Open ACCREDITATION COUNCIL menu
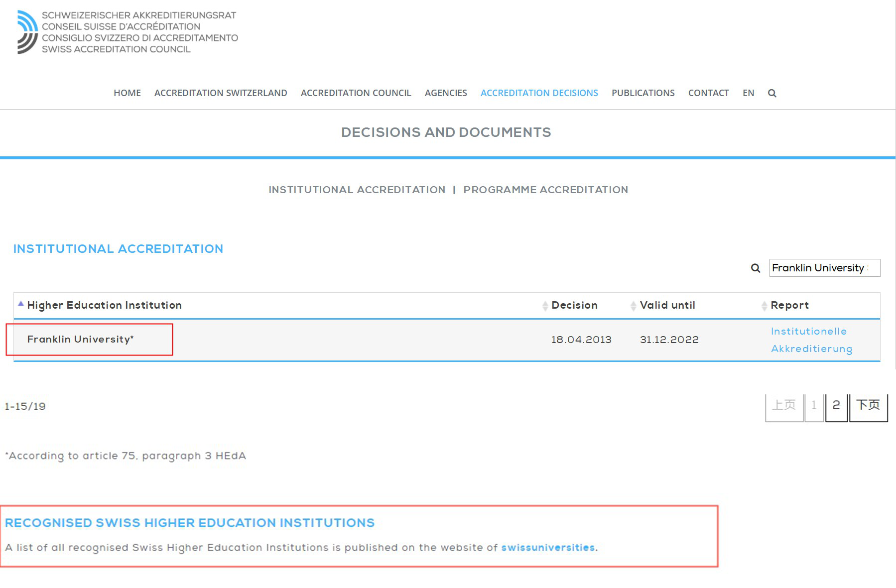 pyautogui.click(x=356, y=93)
